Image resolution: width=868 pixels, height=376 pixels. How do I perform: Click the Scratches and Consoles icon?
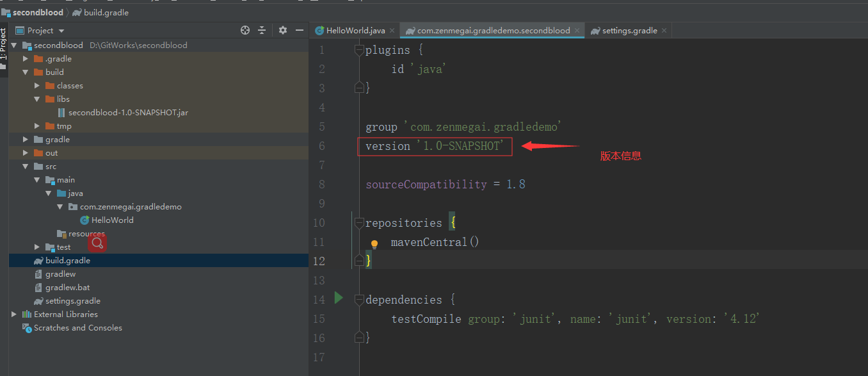[x=27, y=328]
